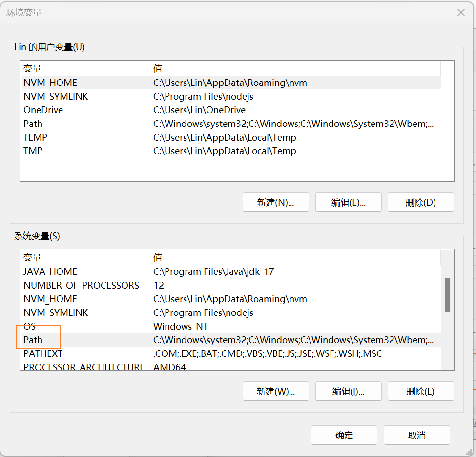The height and width of the screenshot is (457, 476).
Task: Select NVM_SYMLINK row in user variables
Action: tap(56, 97)
